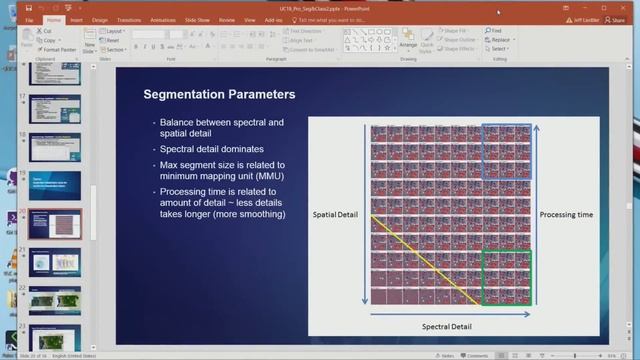Image resolution: width=640 pixels, height=360 pixels.
Task: Click the Undo arrow in quick access
Action: tap(42, 8)
